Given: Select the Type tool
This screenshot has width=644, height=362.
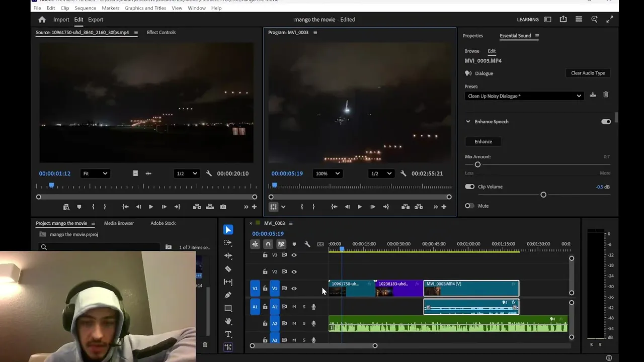Looking at the screenshot, I should pos(228,334).
